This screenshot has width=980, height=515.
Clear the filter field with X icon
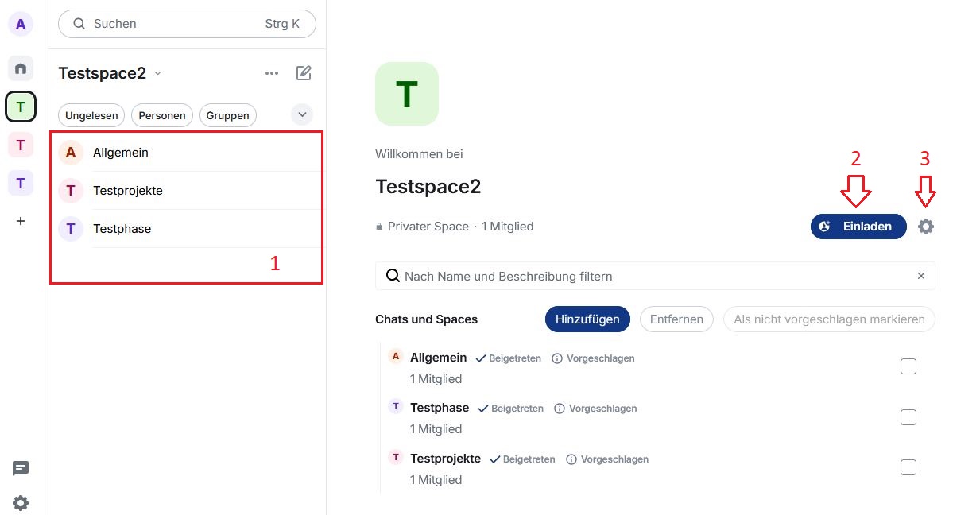coord(921,277)
